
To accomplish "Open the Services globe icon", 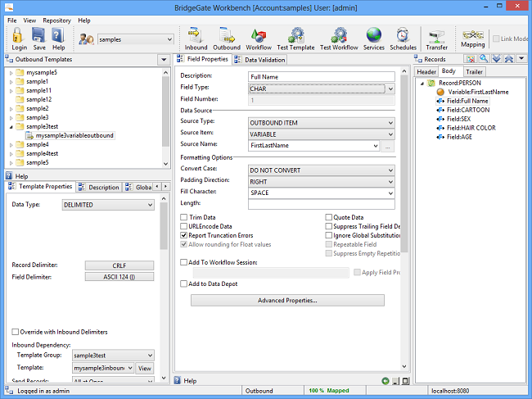I will [373, 35].
